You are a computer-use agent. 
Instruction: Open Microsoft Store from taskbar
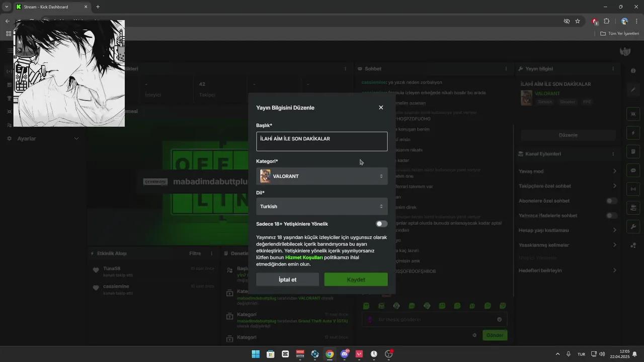coord(270,354)
